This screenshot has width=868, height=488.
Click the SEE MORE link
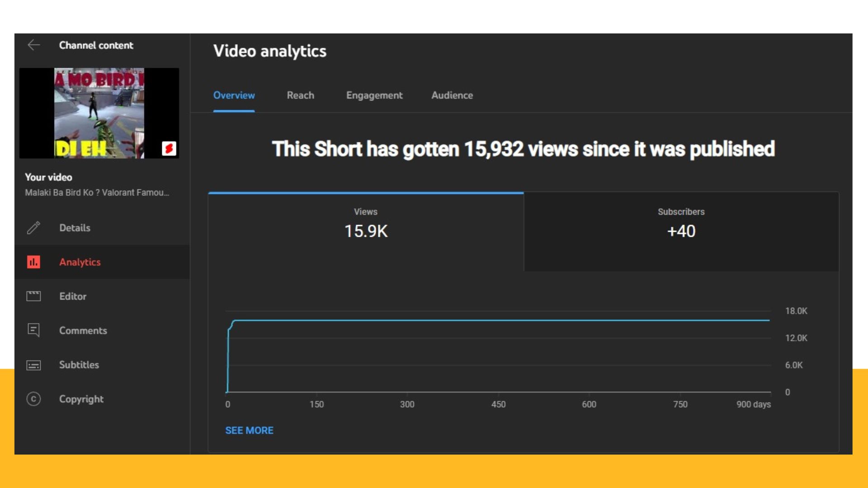[x=249, y=430]
